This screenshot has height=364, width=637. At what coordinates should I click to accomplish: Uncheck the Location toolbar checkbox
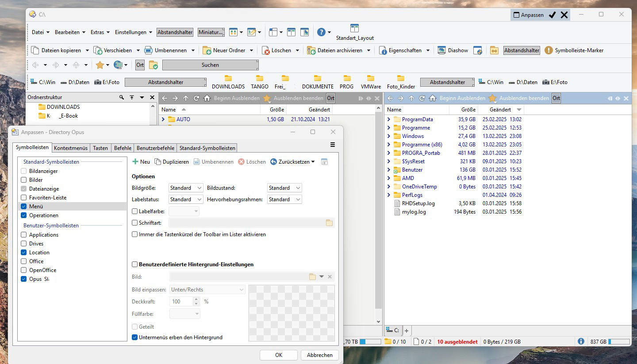click(24, 253)
